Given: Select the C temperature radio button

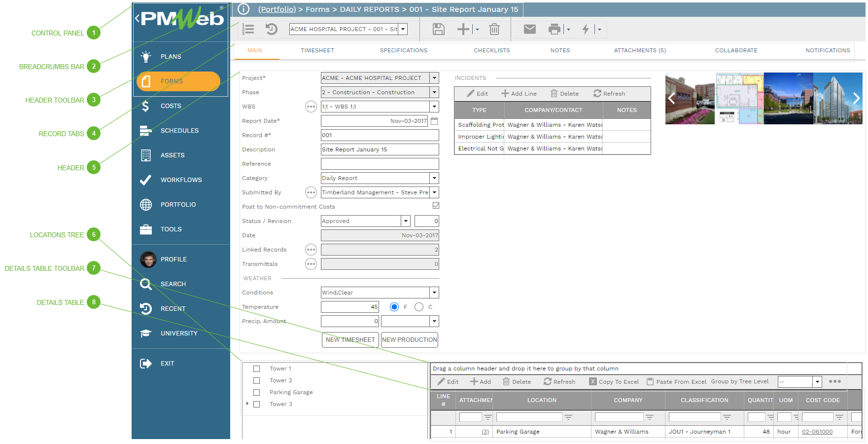Looking at the screenshot, I should point(419,307).
